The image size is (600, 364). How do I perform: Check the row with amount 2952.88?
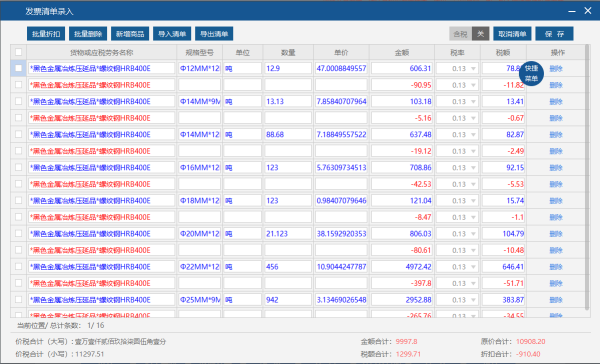(18, 300)
